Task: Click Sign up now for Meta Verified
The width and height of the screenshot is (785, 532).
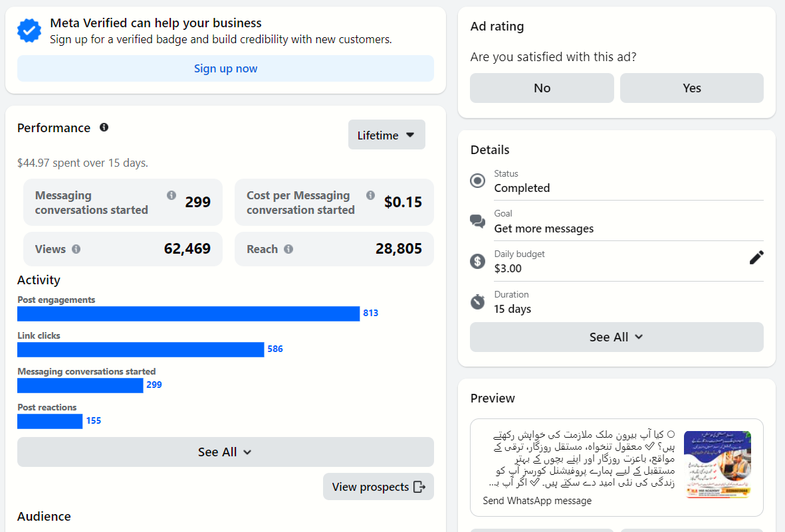Action: (x=225, y=68)
